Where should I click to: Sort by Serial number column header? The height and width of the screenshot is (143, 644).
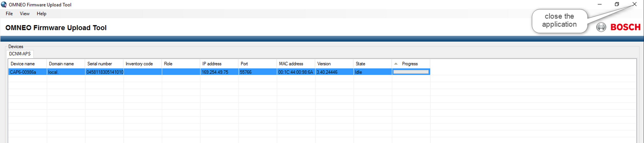104,64
